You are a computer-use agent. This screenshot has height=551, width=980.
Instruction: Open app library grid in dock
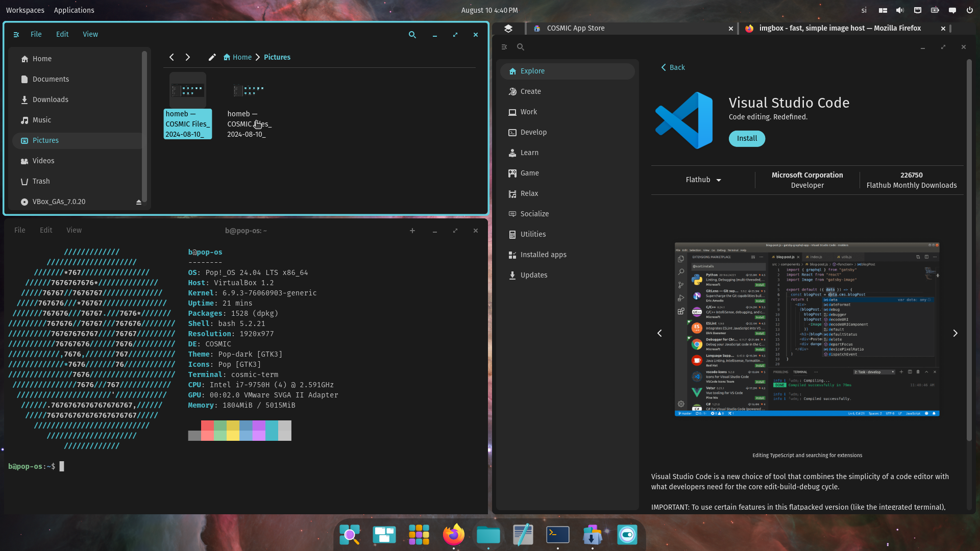pyautogui.click(x=419, y=535)
